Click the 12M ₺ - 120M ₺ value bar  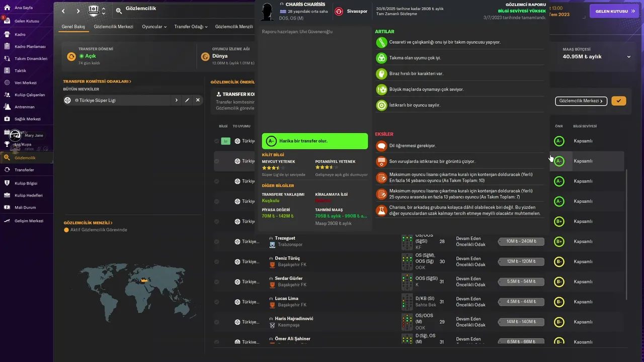tap(521, 261)
